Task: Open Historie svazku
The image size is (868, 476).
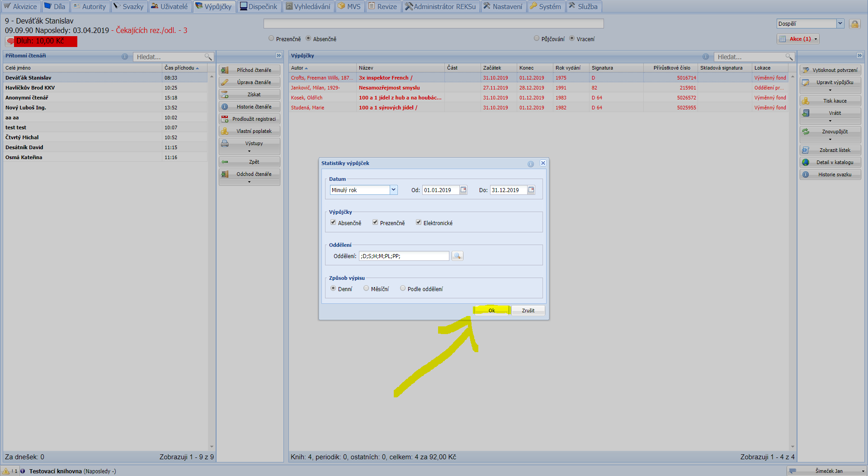Action: tap(830, 174)
